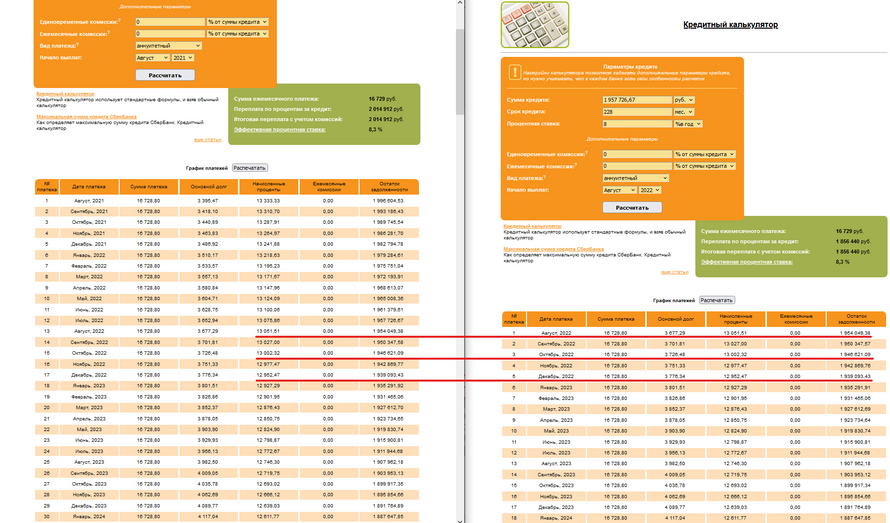This screenshot has width=890, height=523.
Task: Click help mark beside Ежемесячные комиссии, right window
Action: [576, 165]
